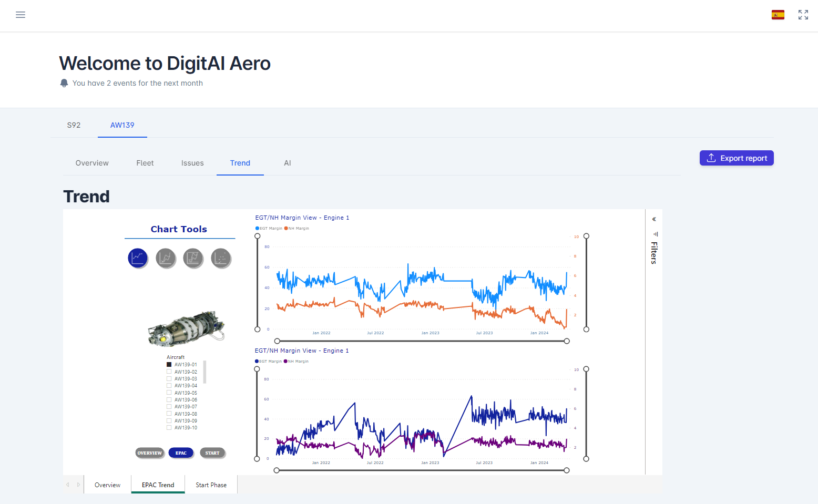The height and width of the screenshot is (504, 818).
Task: Check the AW139-01 aircraft checkbox
Action: pos(169,364)
